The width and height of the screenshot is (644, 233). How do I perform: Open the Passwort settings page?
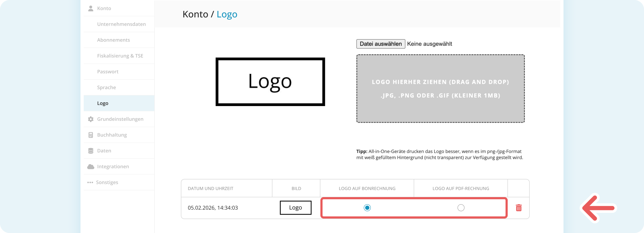[108, 72]
